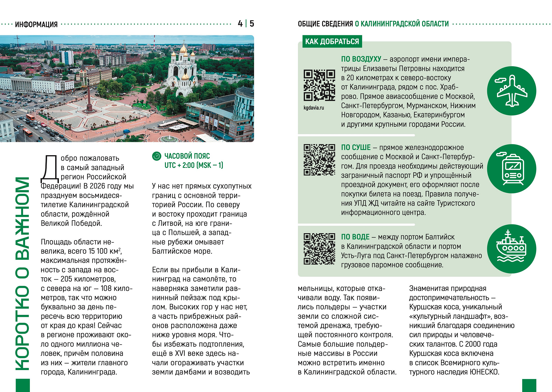Click the line 'турного наследия ЮНЕСКО.'
This screenshot has width=552, height=392.
454,372
